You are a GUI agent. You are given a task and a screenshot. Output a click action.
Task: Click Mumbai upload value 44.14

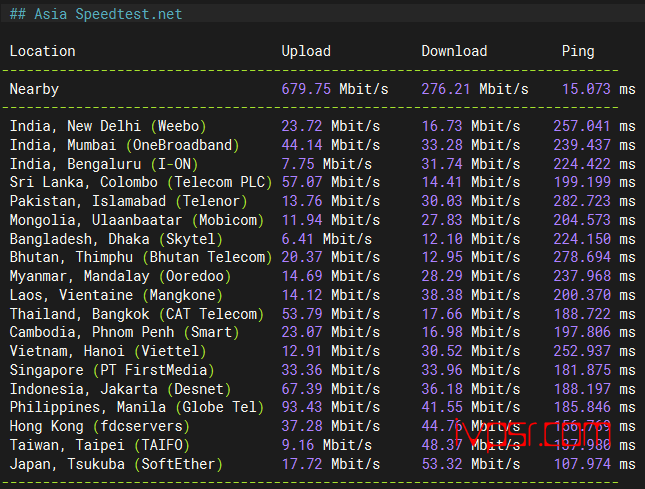[302, 145]
